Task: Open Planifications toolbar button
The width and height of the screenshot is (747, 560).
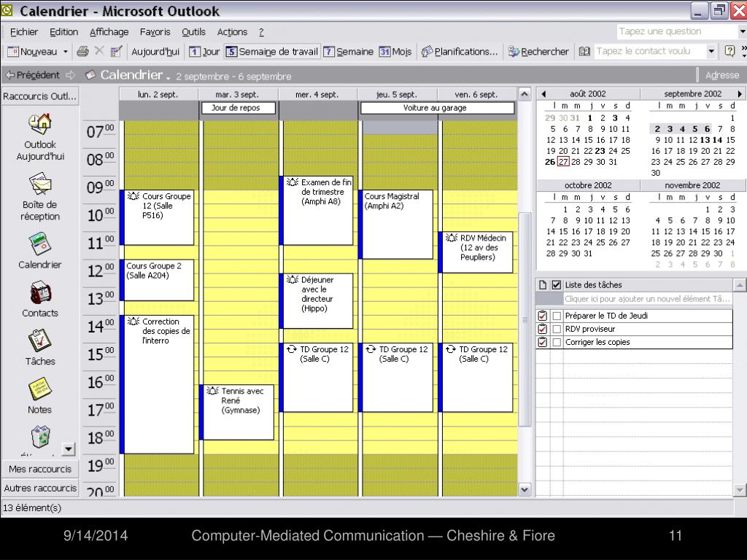Action: pos(460,52)
